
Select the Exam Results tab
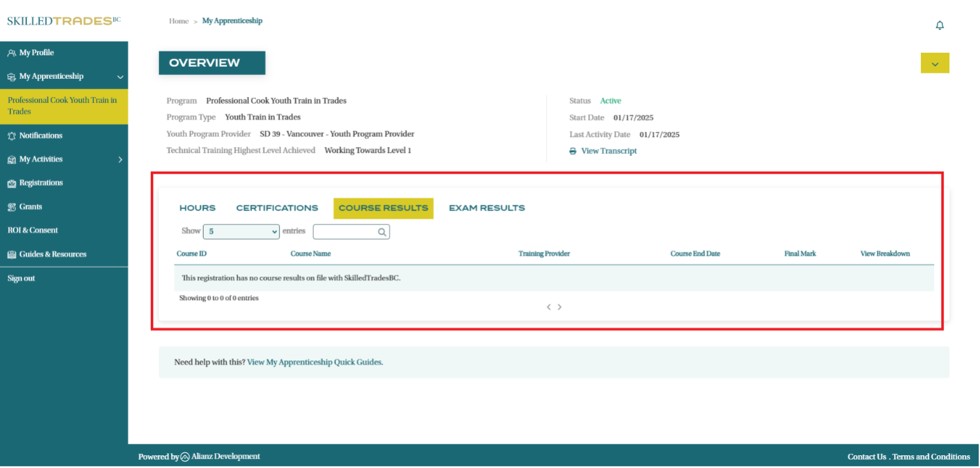487,208
